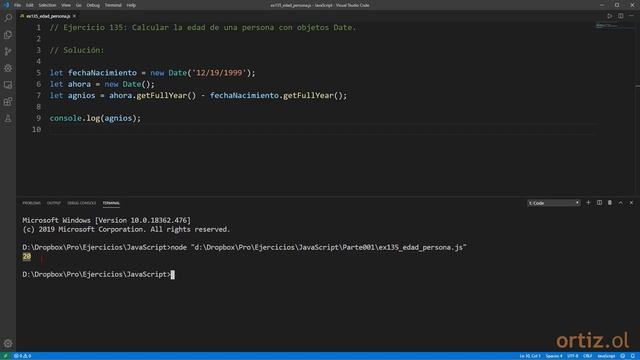The image size is (640, 360).
Task: Close the terminal panel
Action: point(631,203)
